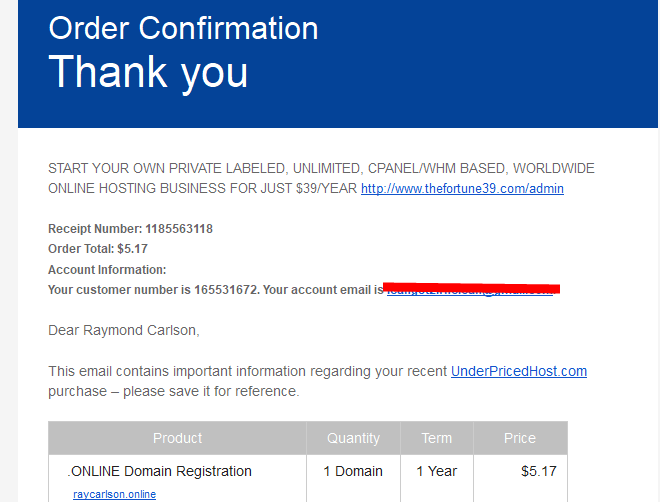Click the Quantity column header

click(x=353, y=438)
